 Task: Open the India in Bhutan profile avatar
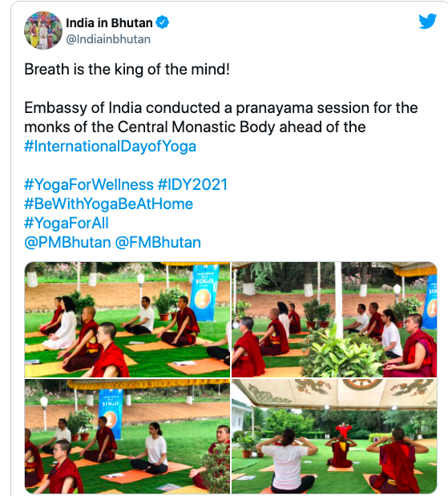click(43, 30)
